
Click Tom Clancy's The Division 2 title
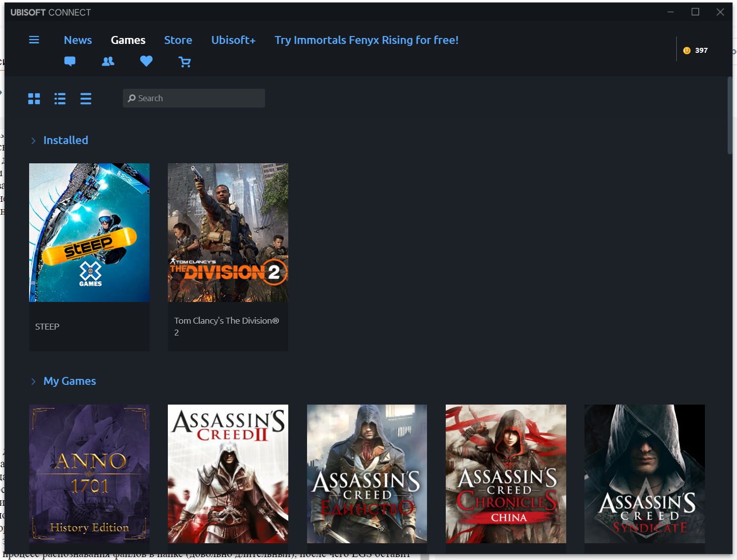227,326
